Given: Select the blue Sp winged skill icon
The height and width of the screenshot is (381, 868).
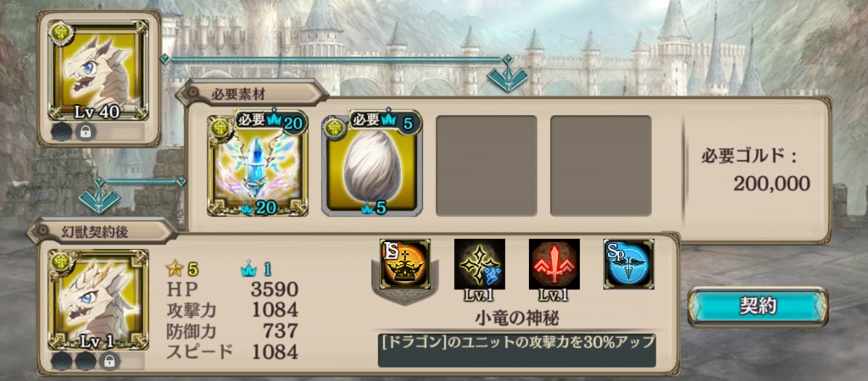Looking at the screenshot, I should [x=629, y=264].
